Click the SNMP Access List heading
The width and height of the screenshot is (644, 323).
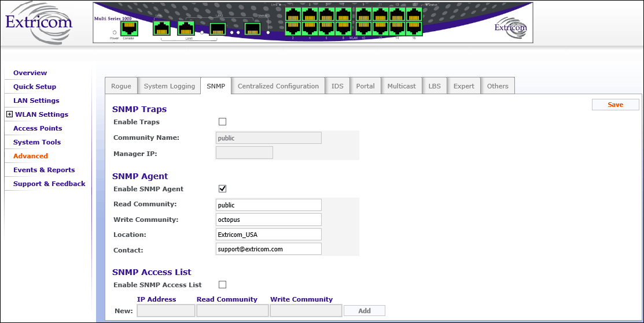point(152,272)
